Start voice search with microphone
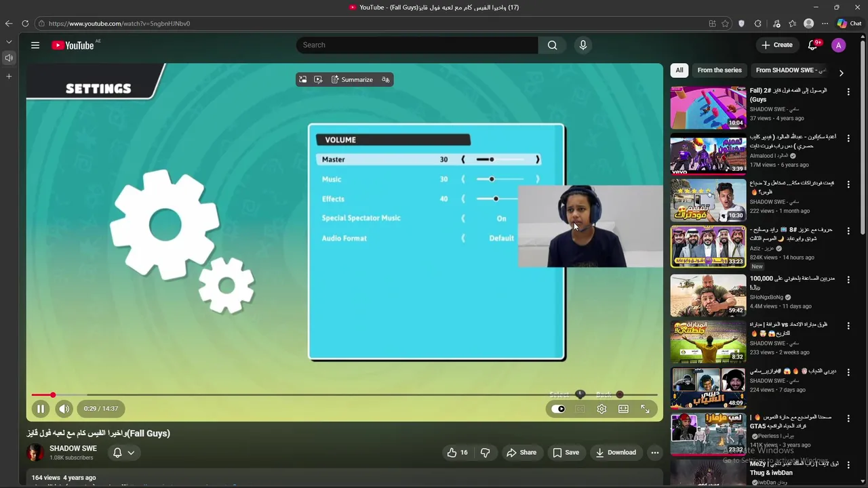The height and width of the screenshot is (488, 868). click(583, 45)
